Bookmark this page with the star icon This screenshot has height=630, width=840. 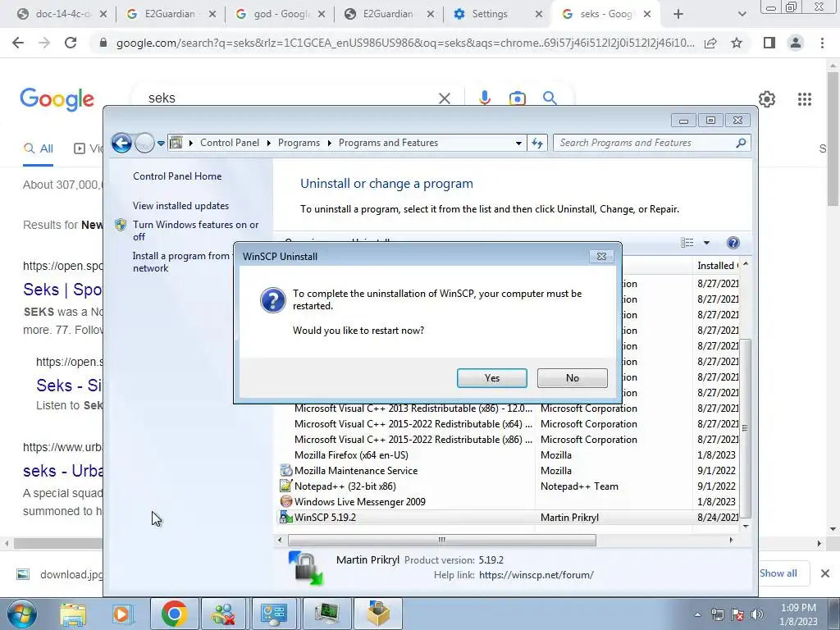click(737, 43)
